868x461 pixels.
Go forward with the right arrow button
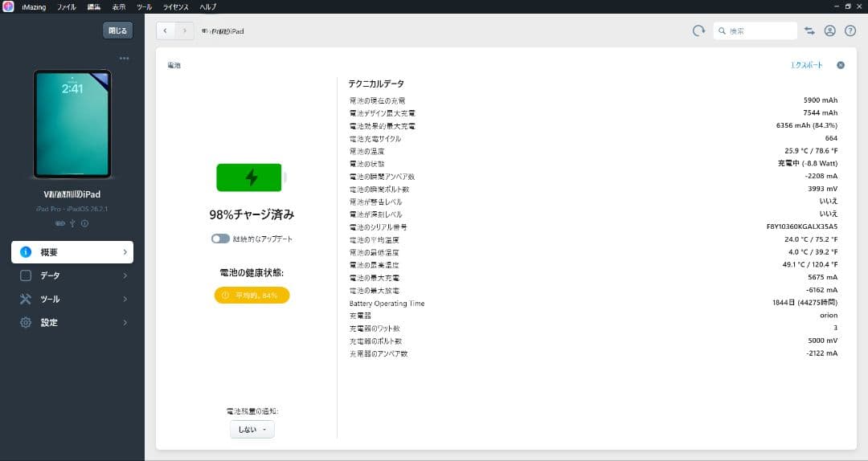pyautogui.click(x=184, y=31)
